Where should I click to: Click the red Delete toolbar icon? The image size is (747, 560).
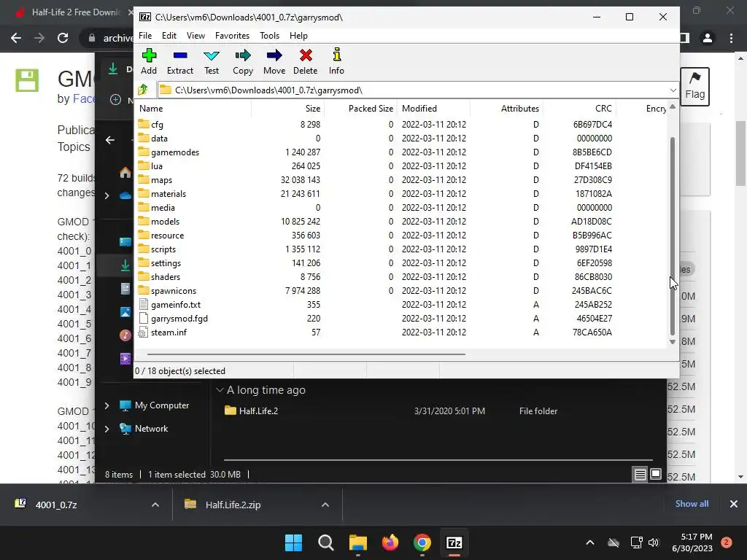[306, 61]
